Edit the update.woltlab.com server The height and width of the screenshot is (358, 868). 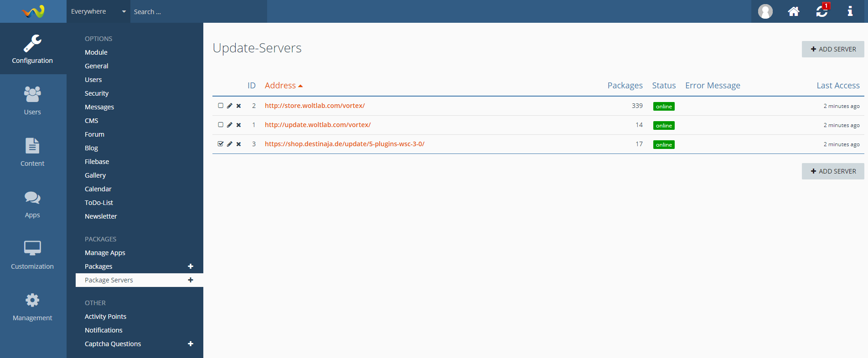point(230,125)
